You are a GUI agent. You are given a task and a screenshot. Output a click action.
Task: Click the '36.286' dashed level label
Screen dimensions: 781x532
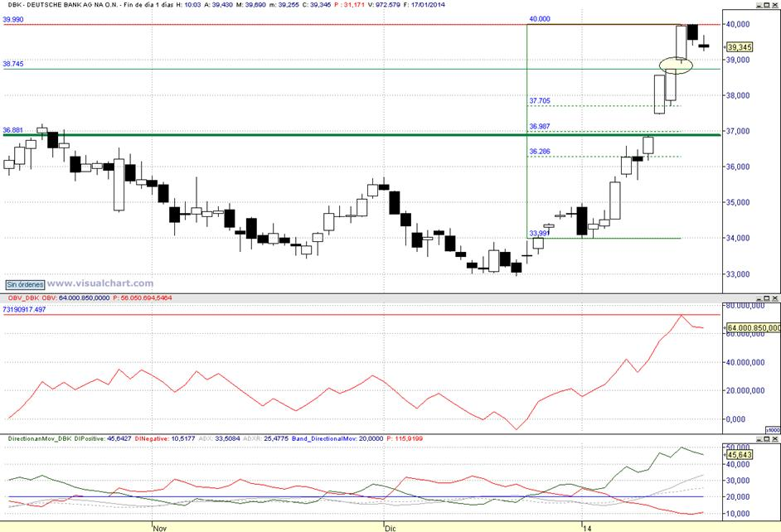pos(540,152)
